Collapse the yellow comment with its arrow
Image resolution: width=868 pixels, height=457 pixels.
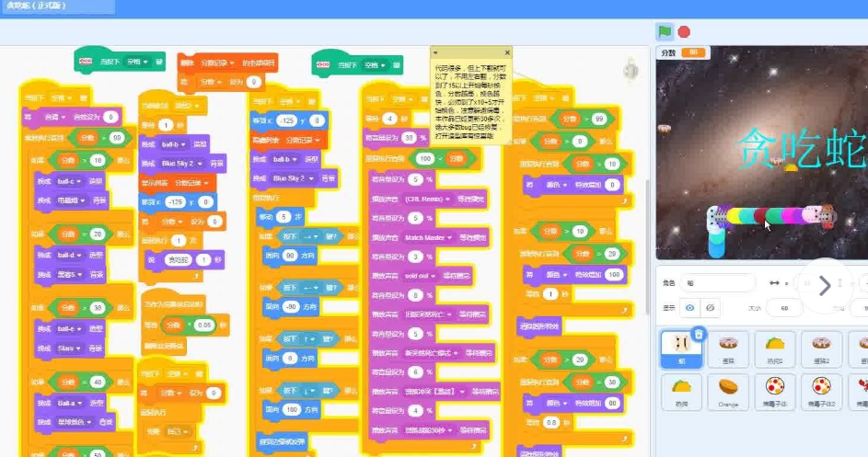(x=434, y=53)
